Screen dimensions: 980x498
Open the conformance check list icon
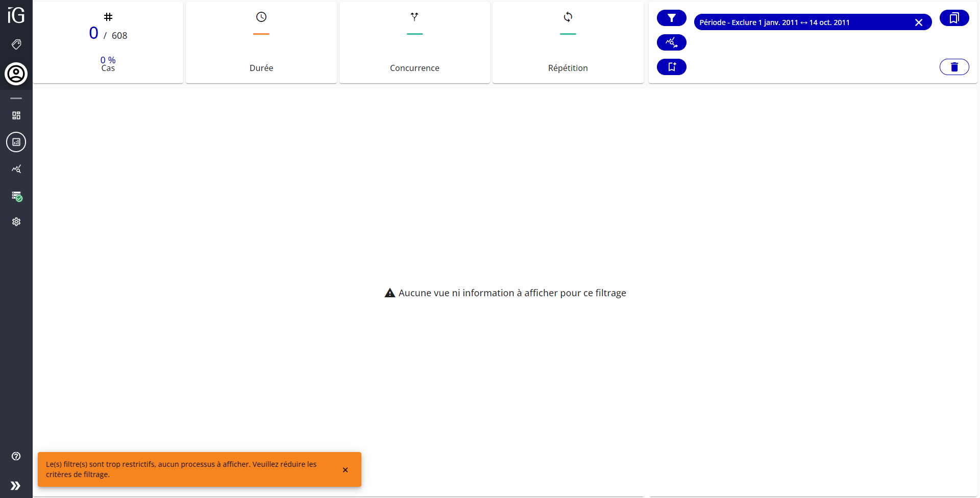pyautogui.click(x=16, y=196)
